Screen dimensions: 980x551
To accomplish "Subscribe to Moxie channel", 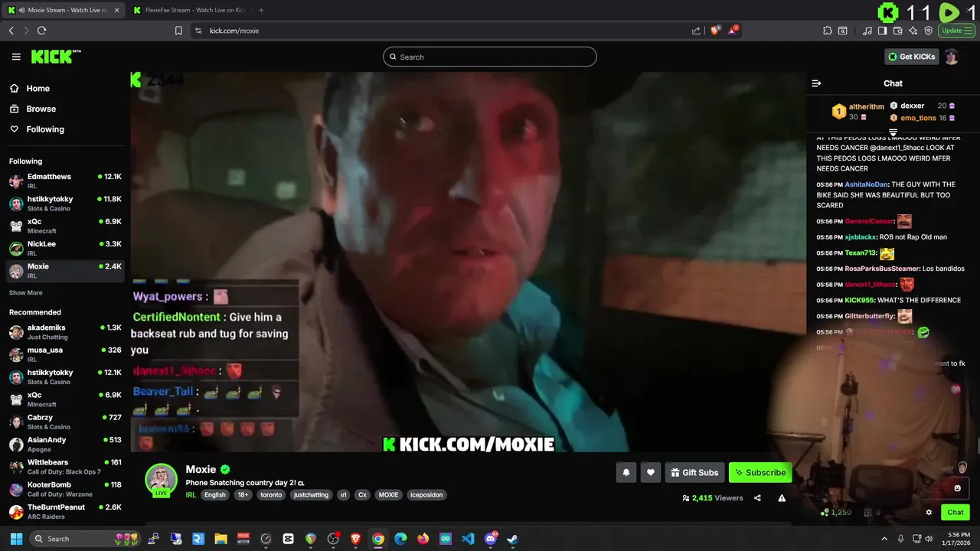I will 760,472.
